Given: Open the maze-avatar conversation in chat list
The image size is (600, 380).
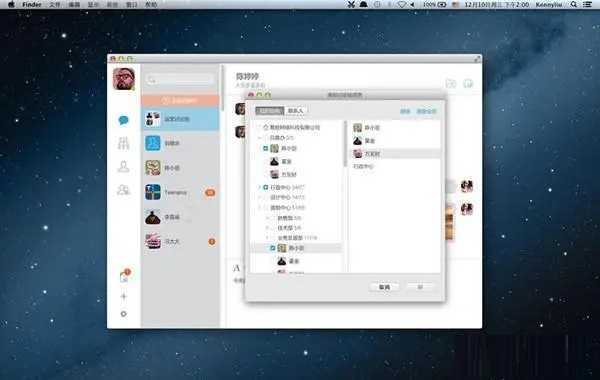Looking at the screenshot, I should coord(180,168).
